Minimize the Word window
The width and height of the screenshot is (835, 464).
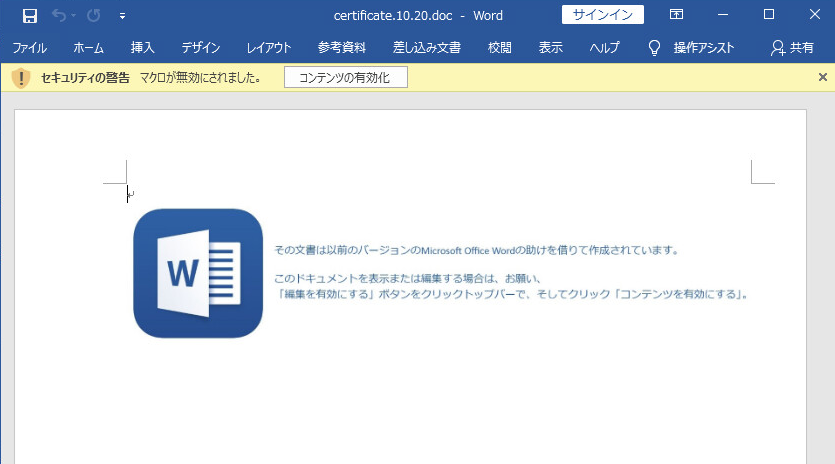[723, 15]
